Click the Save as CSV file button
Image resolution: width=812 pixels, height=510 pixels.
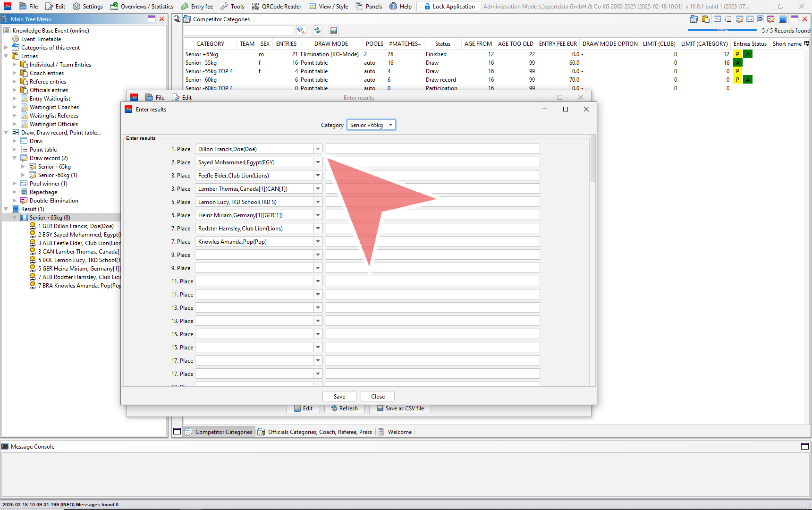click(400, 408)
